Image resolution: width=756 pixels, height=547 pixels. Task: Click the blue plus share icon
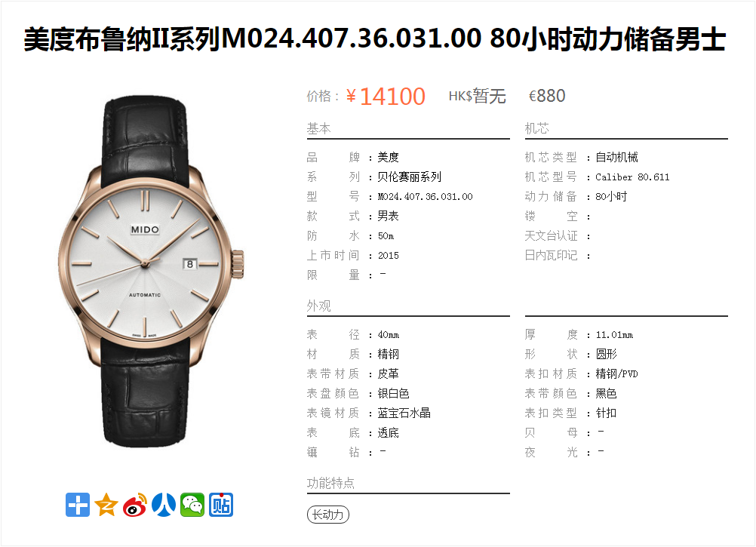[x=78, y=505]
